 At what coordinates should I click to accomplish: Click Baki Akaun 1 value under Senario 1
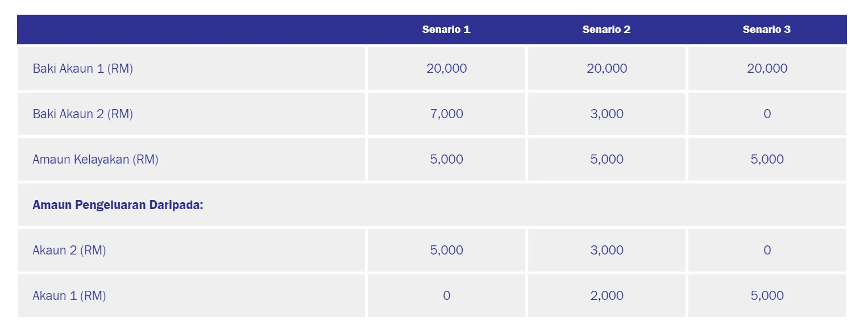[446, 69]
